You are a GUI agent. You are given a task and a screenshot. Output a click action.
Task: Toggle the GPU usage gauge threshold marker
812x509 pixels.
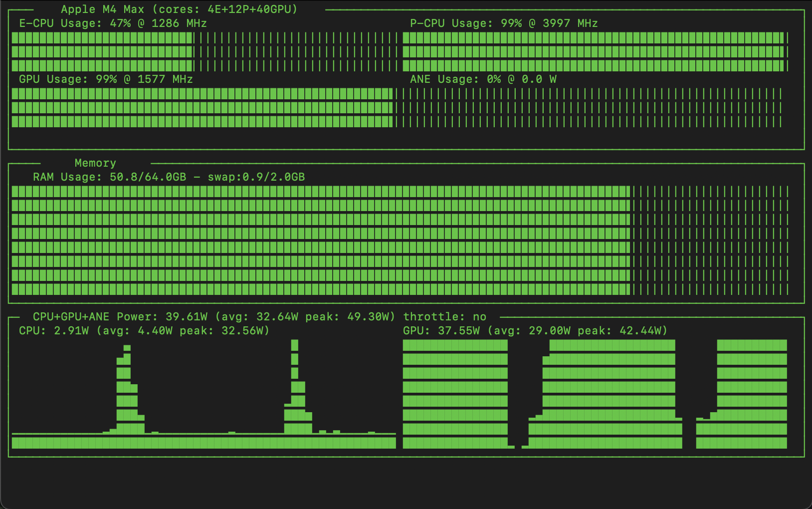pos(394,107)
